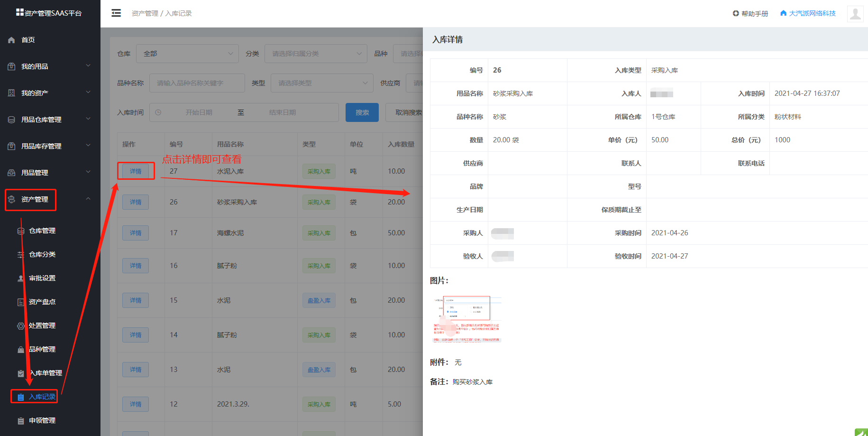The width and height of the screenshot is (868, 436).
Task: Click the 处置管理 gear icon
Action: pyautogui.click(x=21, y=326)
